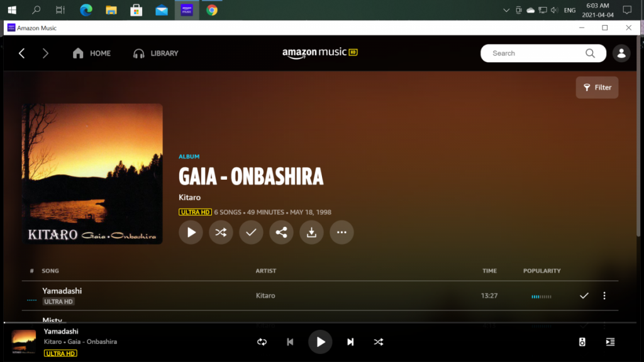Open the user account profile icon
This screenshot has height=362, width=644.
(621, 53)
